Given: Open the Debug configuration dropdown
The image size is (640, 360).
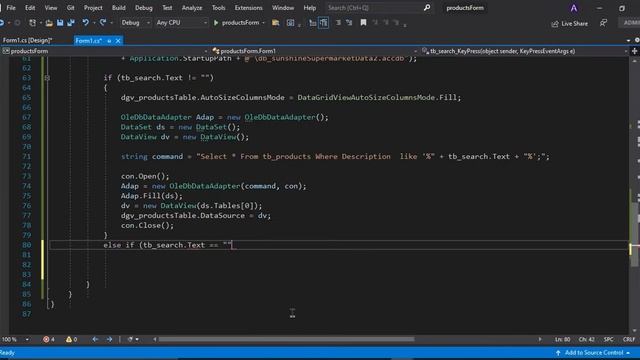Looking at the screenshot, I should click(x=135, y=23).
